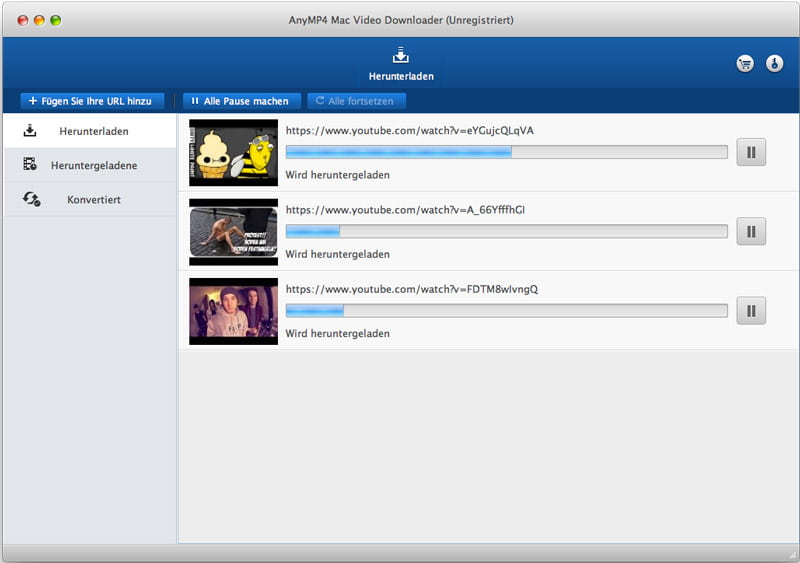Click the red close window button
Image resolution: width=800 pixels, height=563 pixels.
23,20
